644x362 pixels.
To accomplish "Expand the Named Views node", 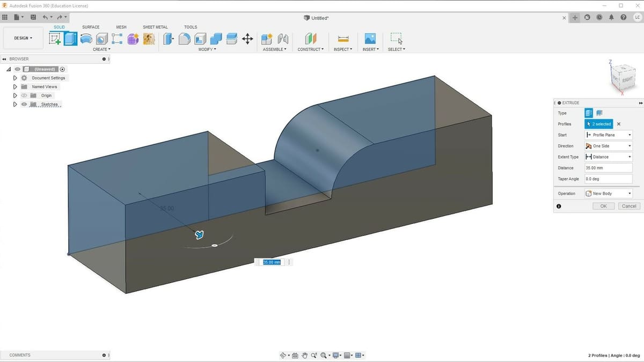I will coord(15,86).
